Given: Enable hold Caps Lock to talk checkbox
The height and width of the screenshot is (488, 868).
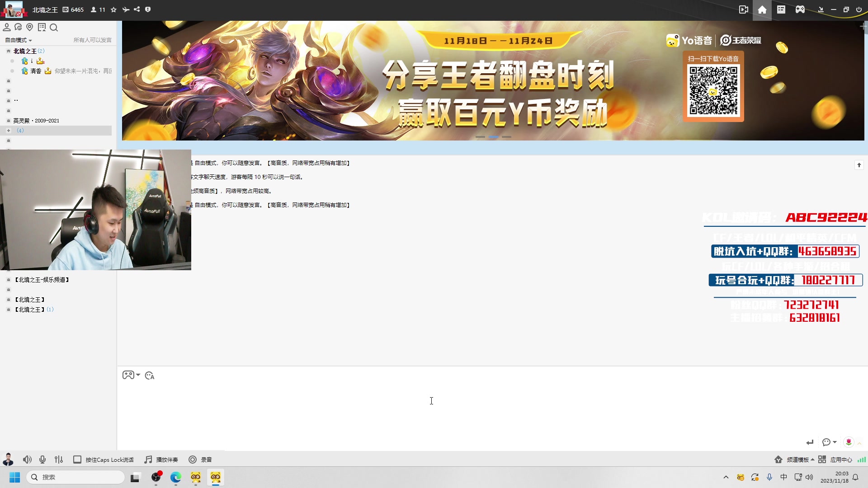Looking at the screenshot, I should tap(77, 460).
